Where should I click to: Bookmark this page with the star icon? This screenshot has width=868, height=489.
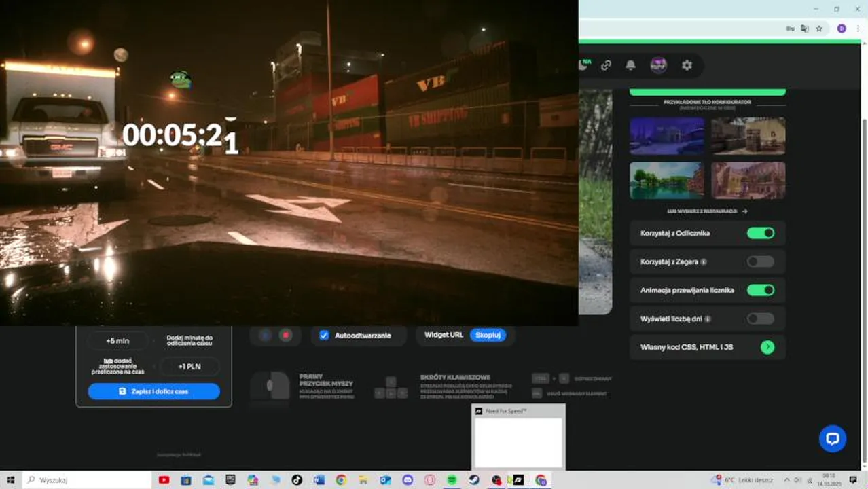click(x=819, y=29)
